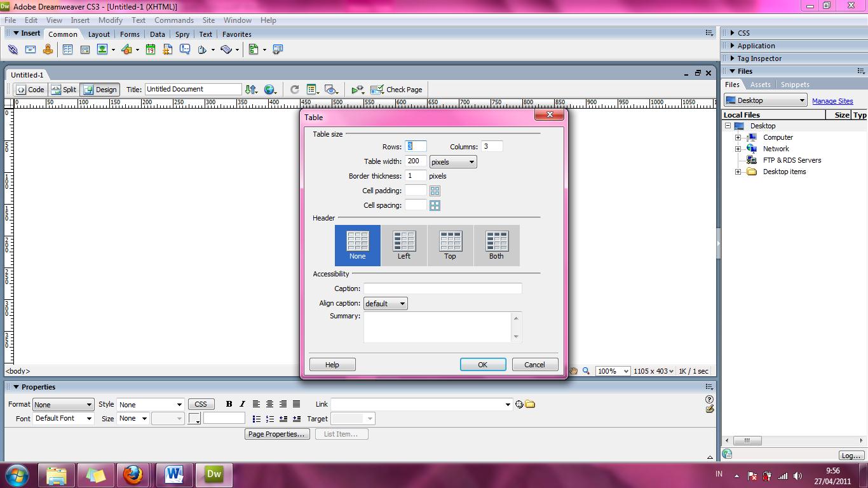Viewport: 868px width, 488px height.
Task: Open the Table width units dropdown
Action: point(452,161)
